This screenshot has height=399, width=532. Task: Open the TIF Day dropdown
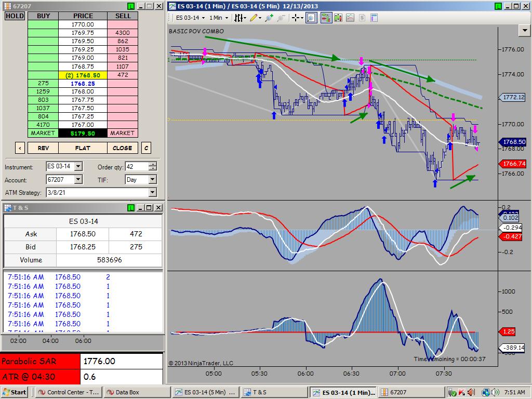click(x=153, y=179)
